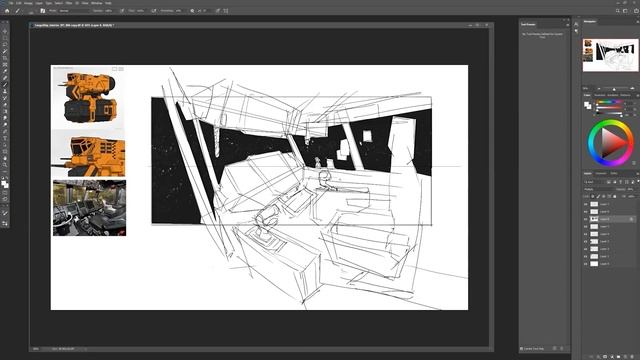Select the Gradient tool
This screenshot has width=640, height=360.
(x=5, y=111)
